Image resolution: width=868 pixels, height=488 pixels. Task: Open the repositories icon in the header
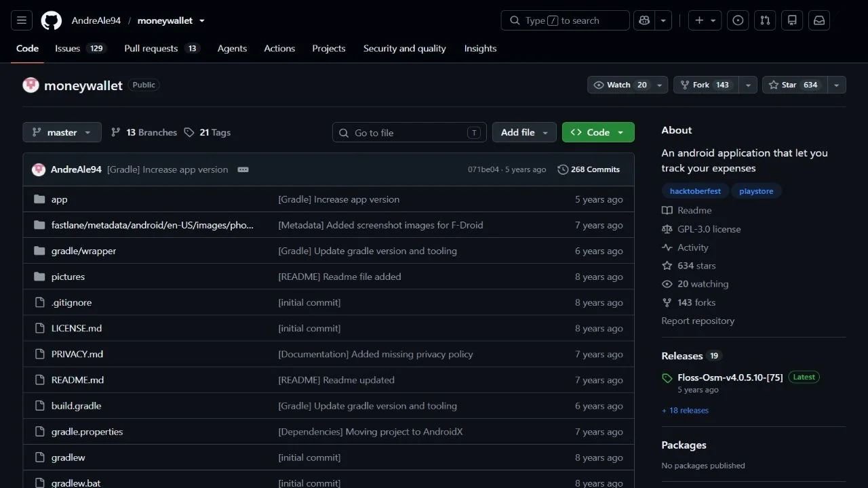coord(792,20)
